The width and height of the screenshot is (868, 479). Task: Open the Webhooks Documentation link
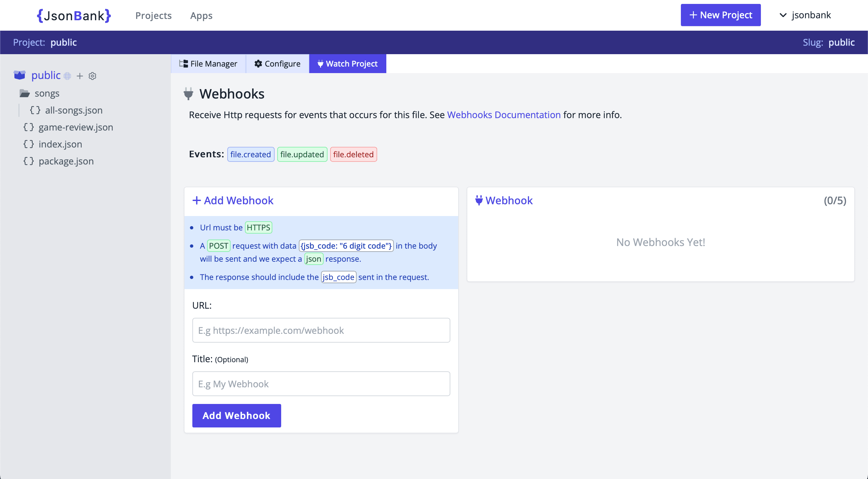click(504, 115)
